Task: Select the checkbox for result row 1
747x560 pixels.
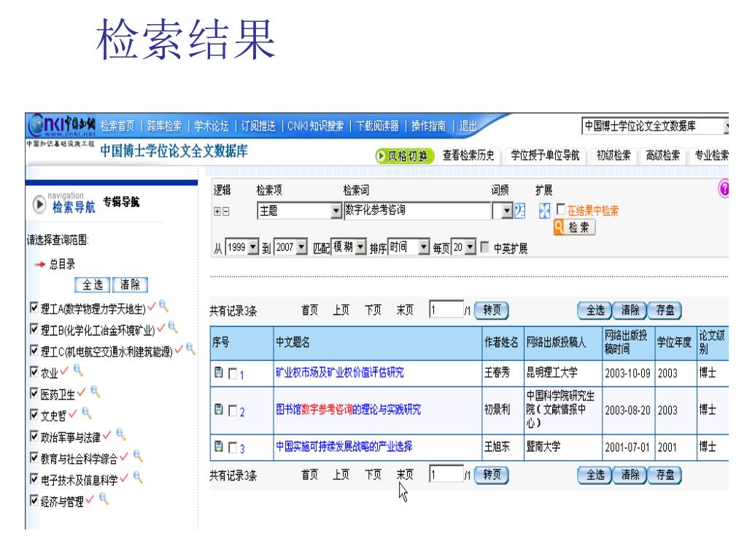Action: tap(233, 373)
